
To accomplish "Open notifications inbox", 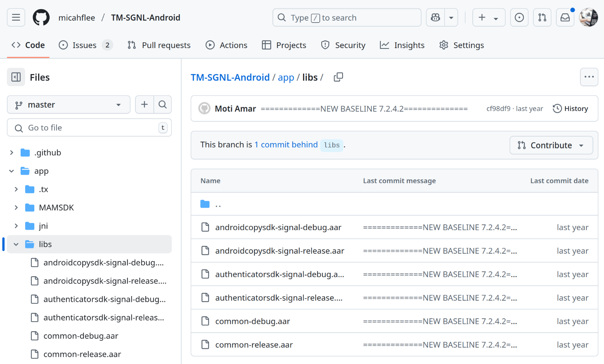I will pos(565,18).
